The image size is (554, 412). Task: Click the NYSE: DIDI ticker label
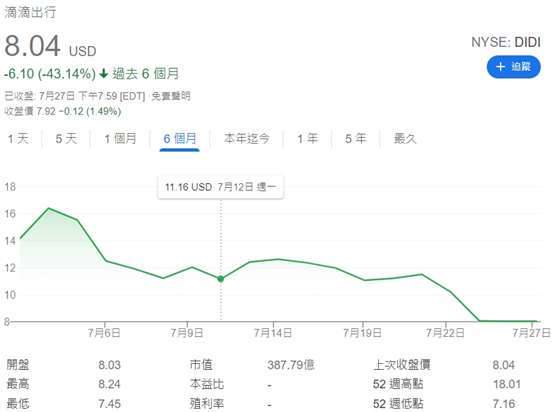tap(506, 42)
